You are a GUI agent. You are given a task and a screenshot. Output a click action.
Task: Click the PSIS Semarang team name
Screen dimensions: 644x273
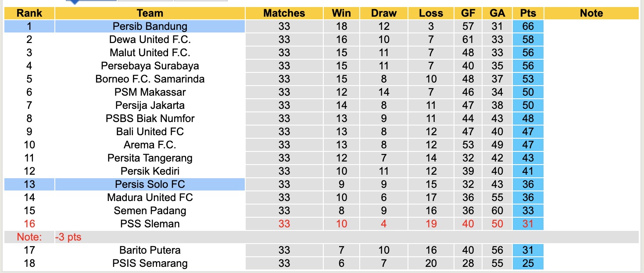150,263
